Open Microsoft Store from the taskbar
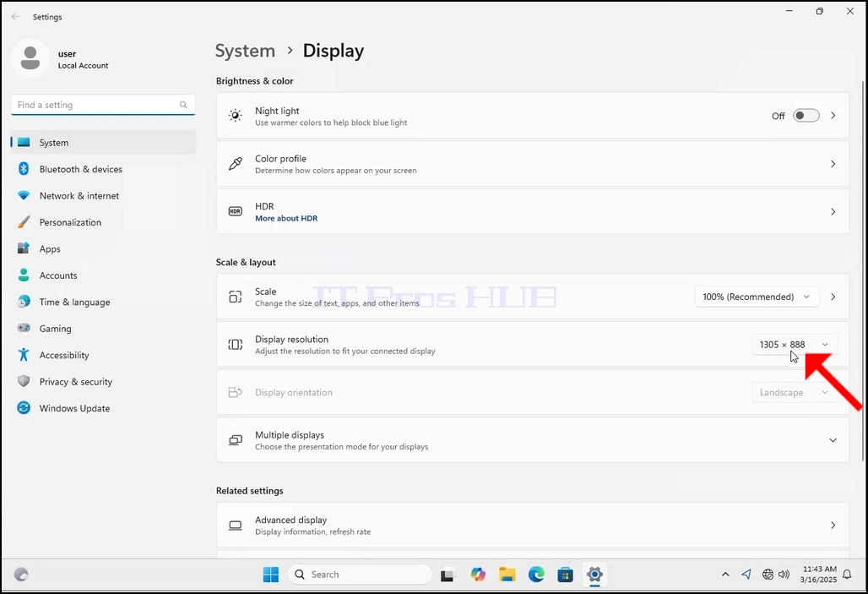This screenshot has width=868, height=594. (x=565, y=575)
